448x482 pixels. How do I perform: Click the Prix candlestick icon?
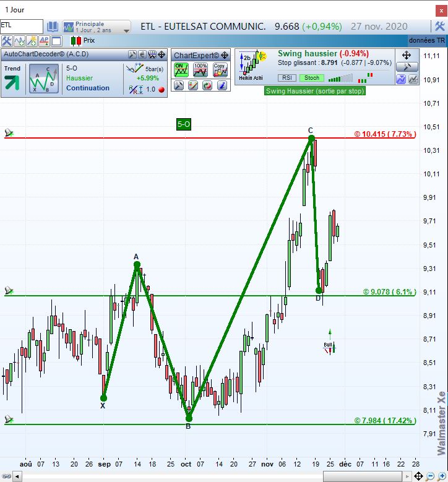76,41
